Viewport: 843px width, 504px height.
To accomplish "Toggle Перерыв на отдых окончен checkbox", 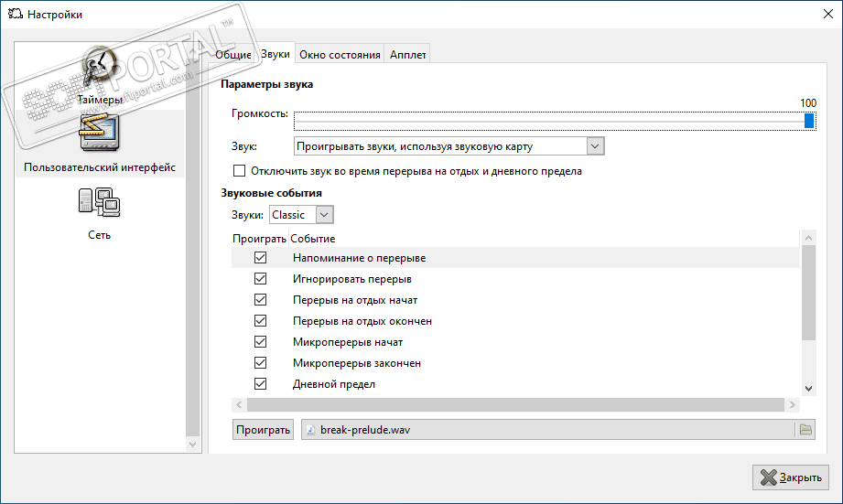I will point(260,320).
